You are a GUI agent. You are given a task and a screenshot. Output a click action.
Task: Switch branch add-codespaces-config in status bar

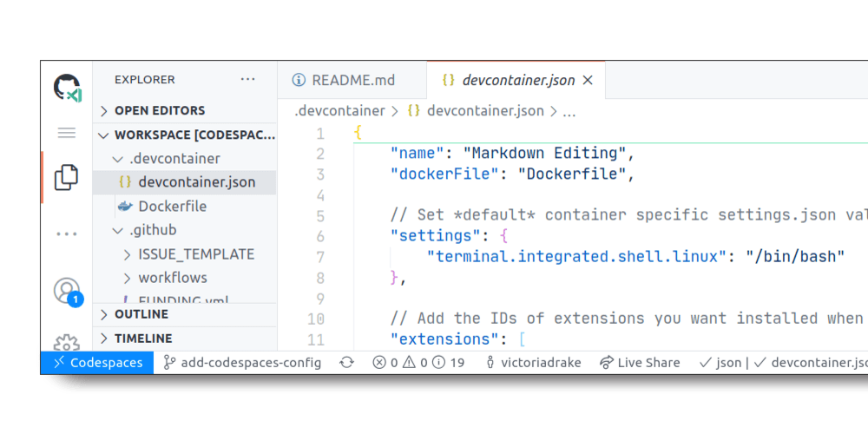242,363
